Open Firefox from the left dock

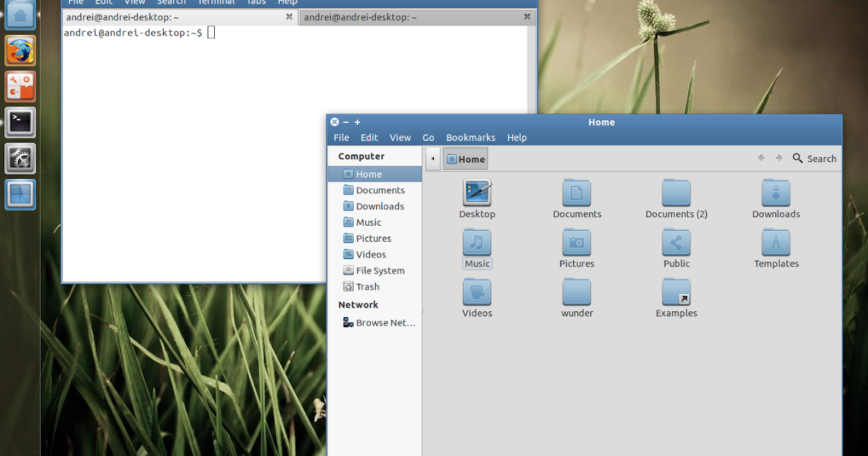pyautogui.click(x=20, y=51)
